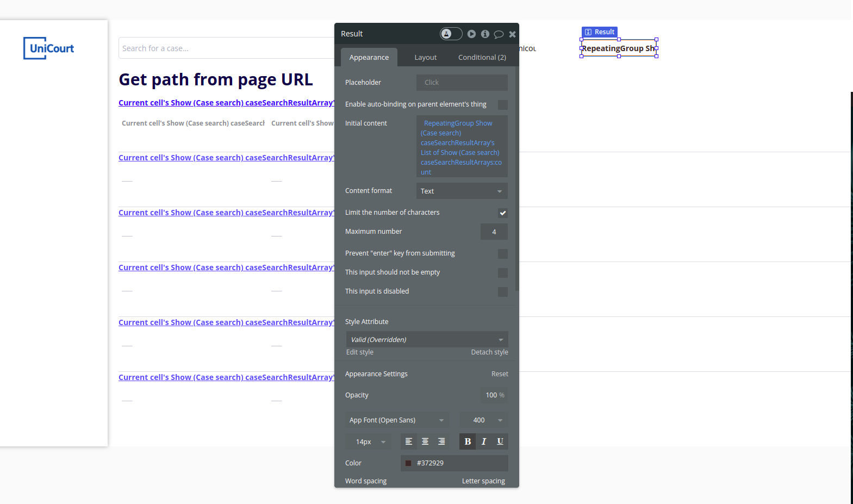
Task: Check Prevent enter key from submitting
Action: tap(503, 254)
